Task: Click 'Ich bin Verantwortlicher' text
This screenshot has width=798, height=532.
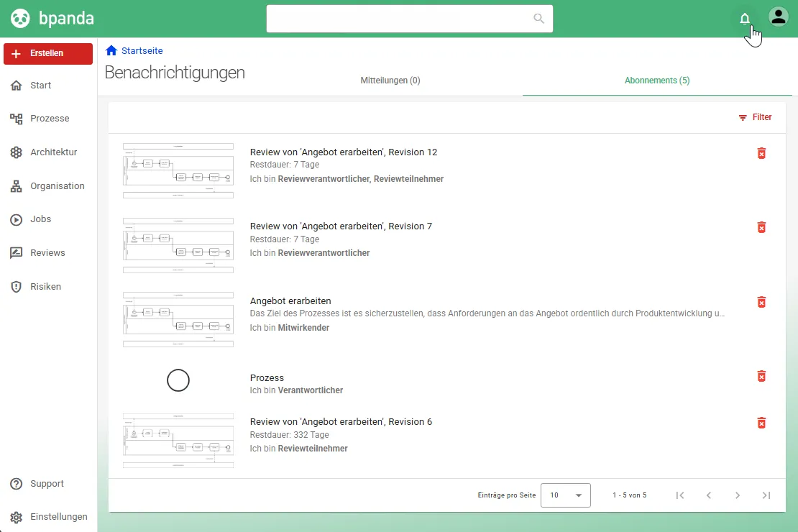Action: (x=296, y=390)
